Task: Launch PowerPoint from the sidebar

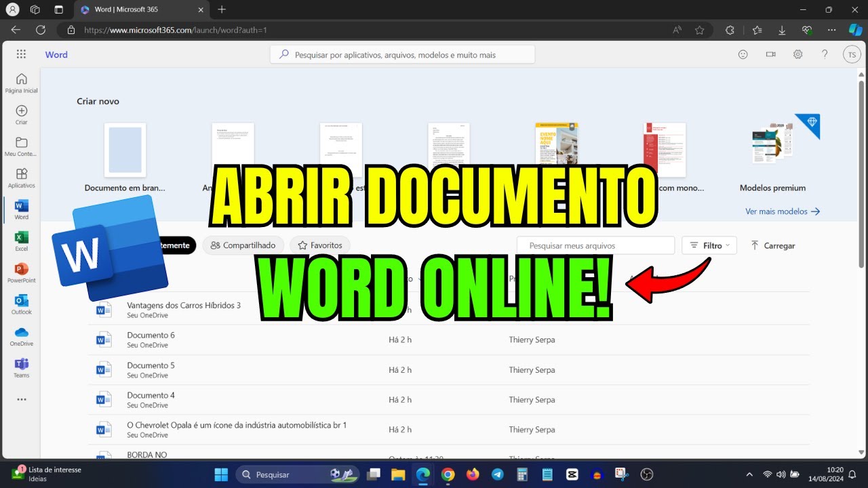Action: point(22,273)
